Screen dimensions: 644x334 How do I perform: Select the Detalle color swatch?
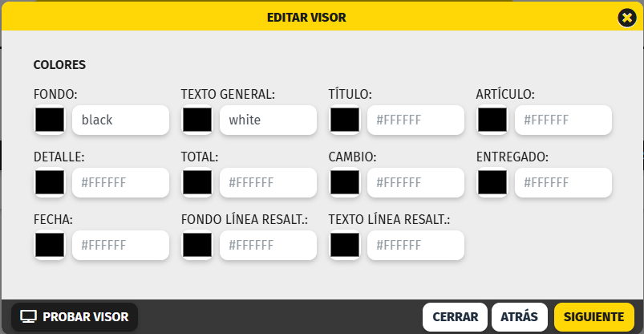click(x=50, y=182)
